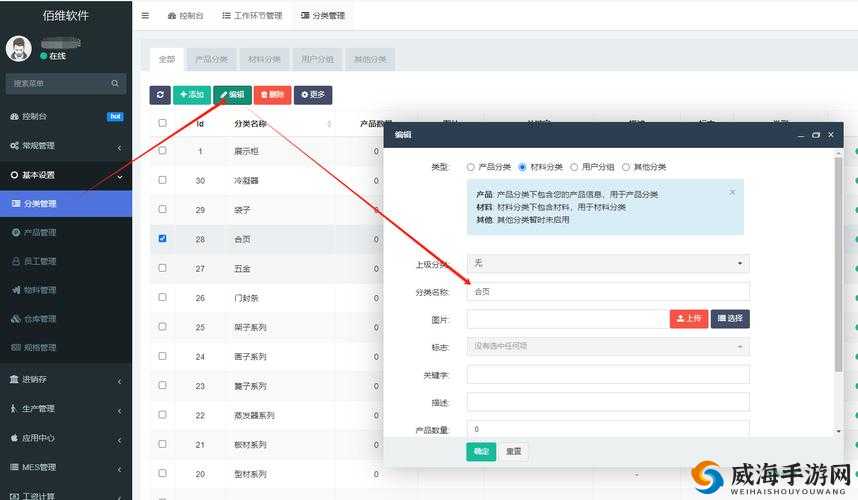Click the green 编辑 button
This screenshot has height=500, width=858.
point(233,95)
